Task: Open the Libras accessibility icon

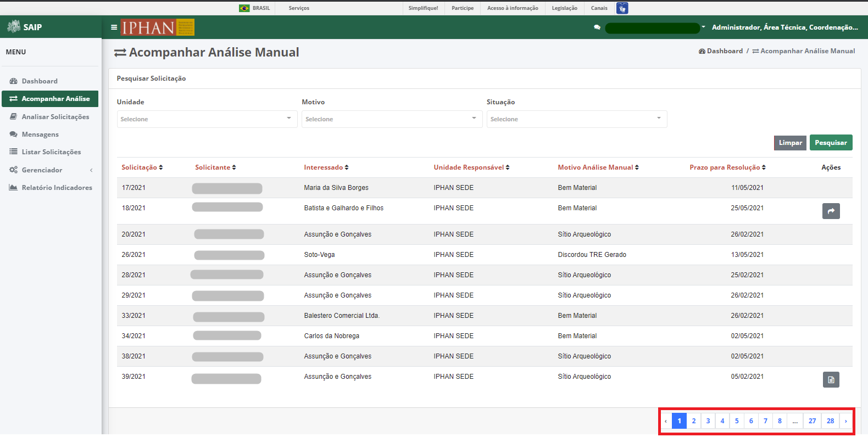Action: tap(622, 8)
